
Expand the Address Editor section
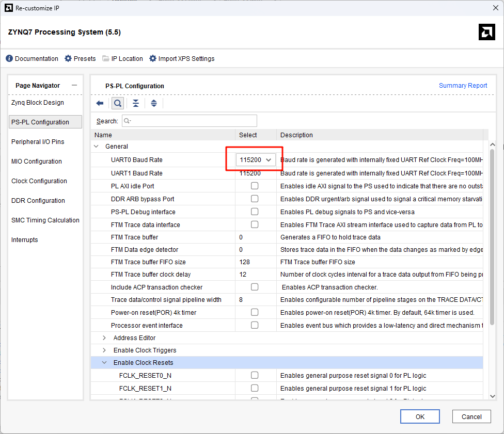click(x=104, y=338)
